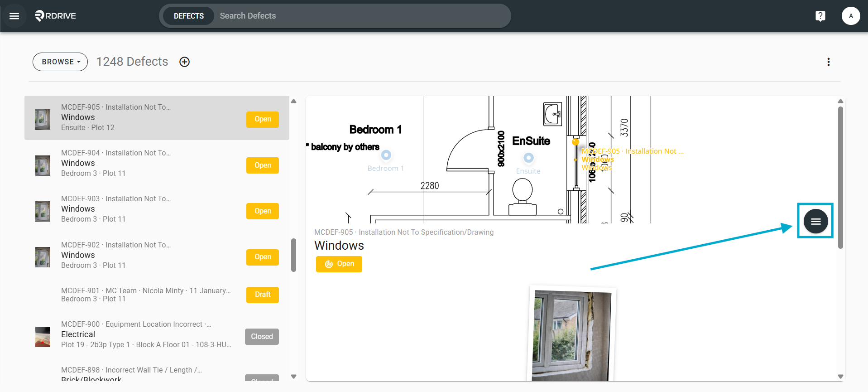868x392 pixels.
Task: Open defect MCDEF-903 thumbnail in list
Action: point(43,211)
